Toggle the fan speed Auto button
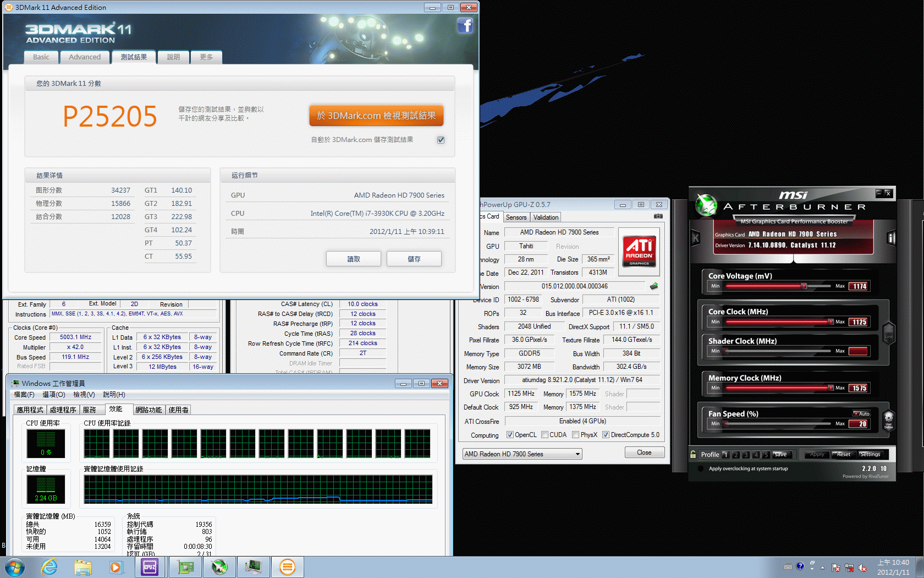The height and width of the screenshot is (578, 924). [861, 413]
